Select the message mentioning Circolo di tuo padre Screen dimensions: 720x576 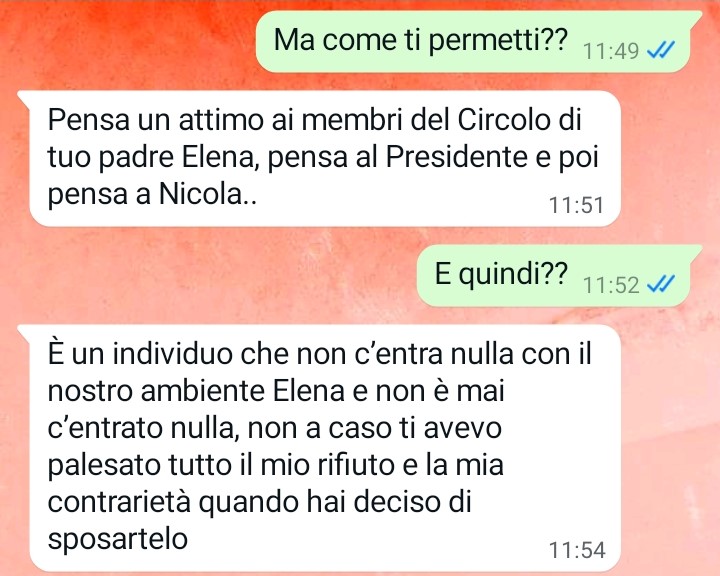click(319, 158)
